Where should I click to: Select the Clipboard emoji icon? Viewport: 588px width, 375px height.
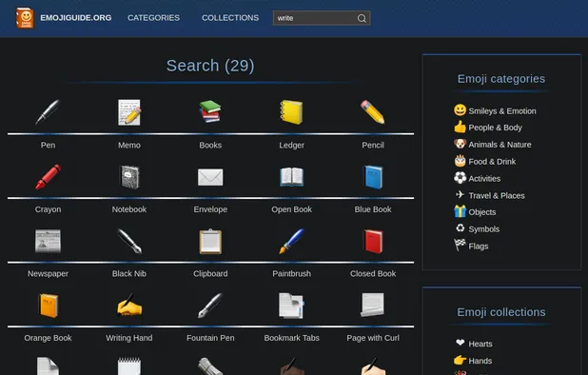point(210,241)
